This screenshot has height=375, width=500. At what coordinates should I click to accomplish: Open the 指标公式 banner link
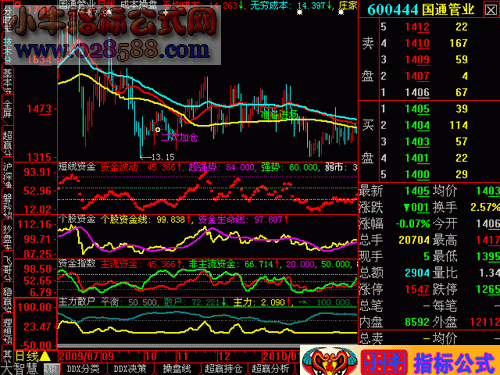point(454,363)
